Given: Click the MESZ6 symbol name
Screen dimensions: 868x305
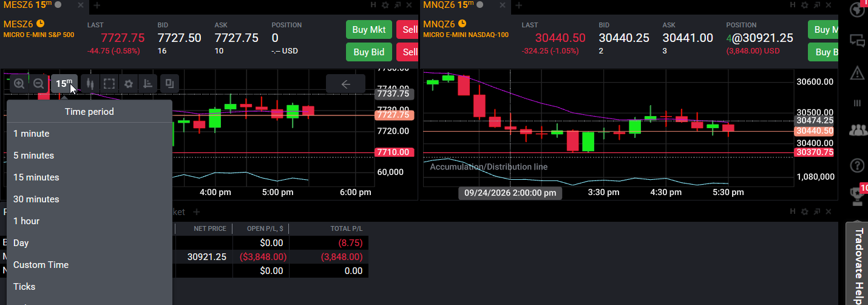Looking at the screenshot, I should click(x=18, y=24).
